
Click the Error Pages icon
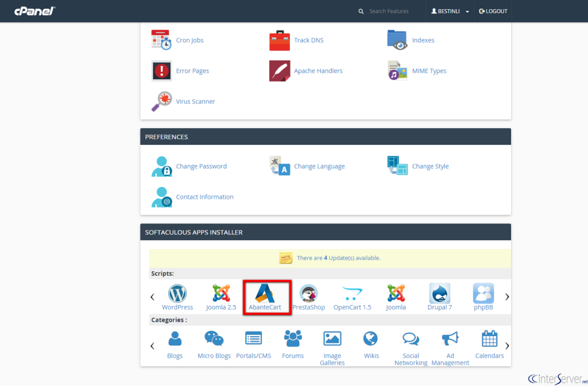point(161,71)
